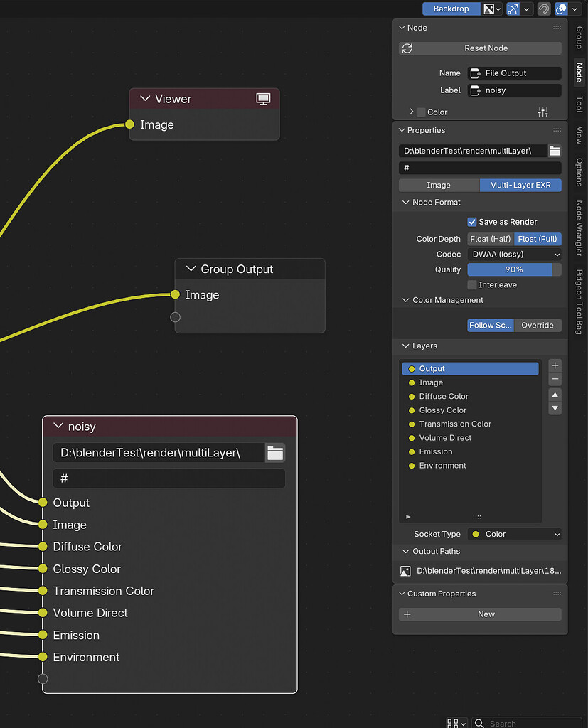Switch to the Pidgeon Tool Bag tab
The height and width of the screenshot is (728, 588).
point(579,301)
